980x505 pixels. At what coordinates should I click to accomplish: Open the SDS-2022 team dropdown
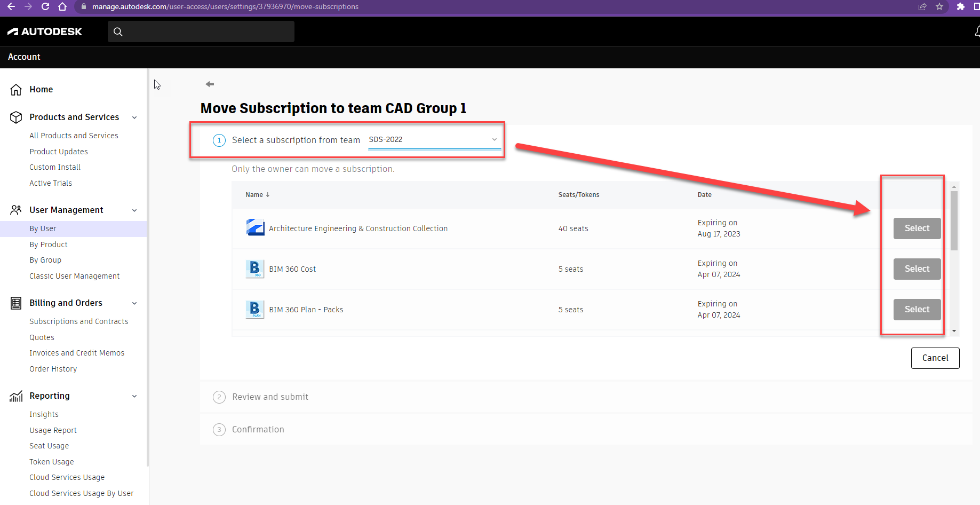[x=434, y=139]
